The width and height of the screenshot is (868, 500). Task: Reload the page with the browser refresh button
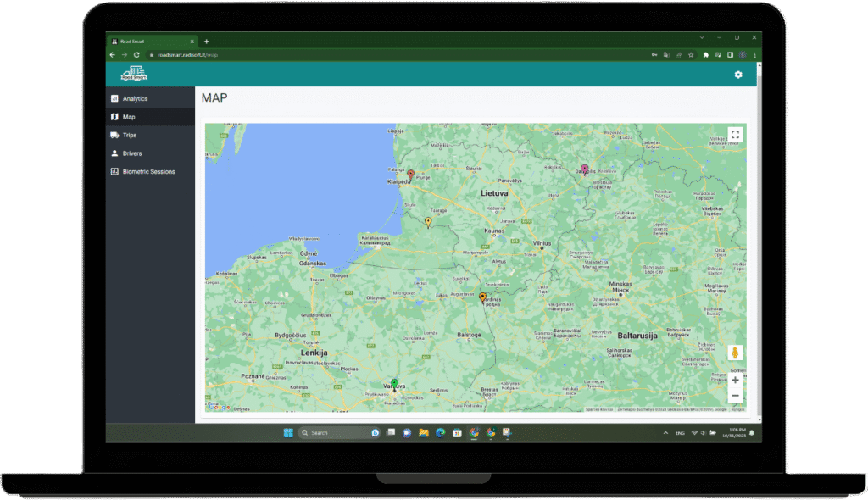tap(136, 55)
